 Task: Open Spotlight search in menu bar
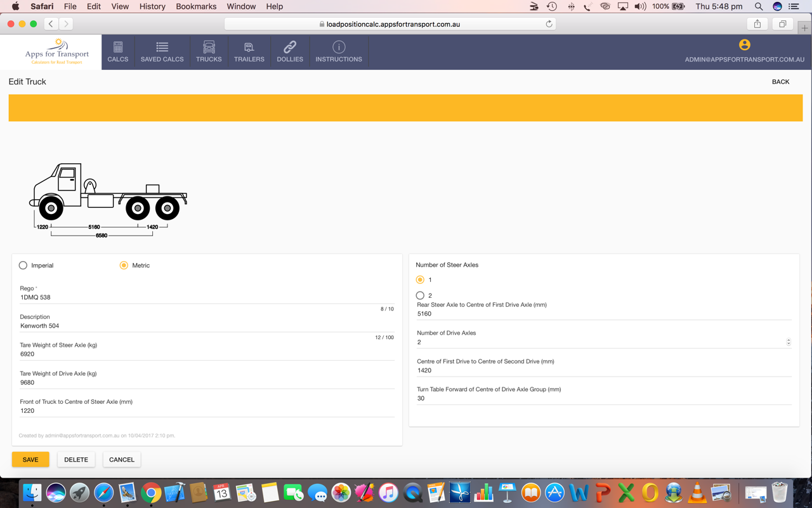tap(759, 6)
